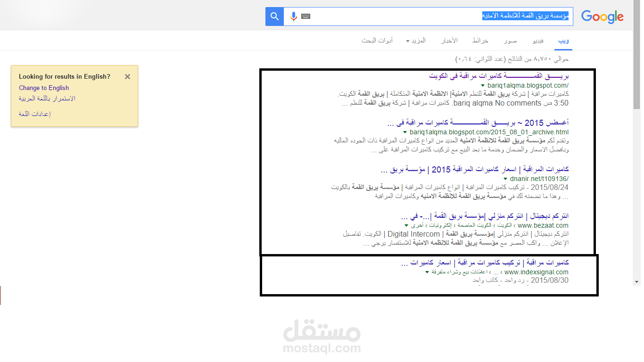The width and height of the screenshot is (644, 362).
Task: Click inside the Google search field
Action: (x=428, y=16)
